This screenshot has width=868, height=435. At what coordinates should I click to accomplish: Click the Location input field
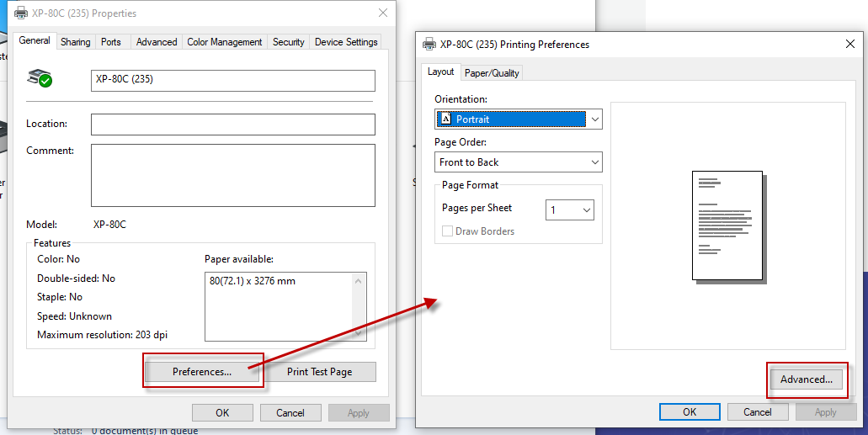tap(233, 125)
